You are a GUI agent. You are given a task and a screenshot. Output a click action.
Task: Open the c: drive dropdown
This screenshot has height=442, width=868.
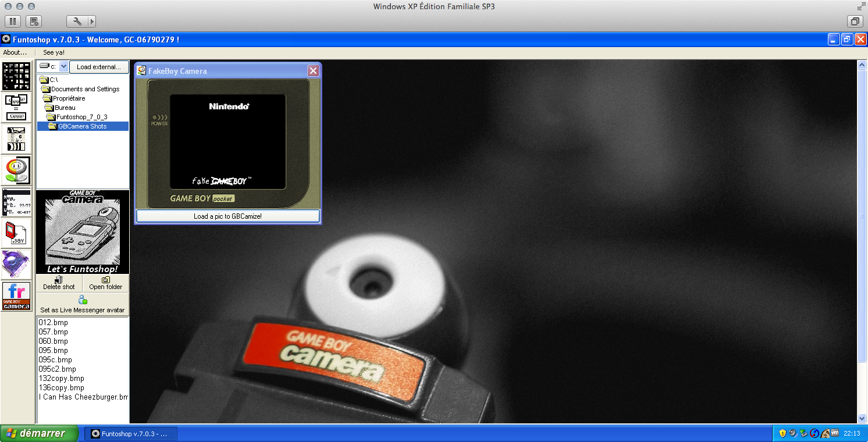pyautogui.click(x=64, y=67)
